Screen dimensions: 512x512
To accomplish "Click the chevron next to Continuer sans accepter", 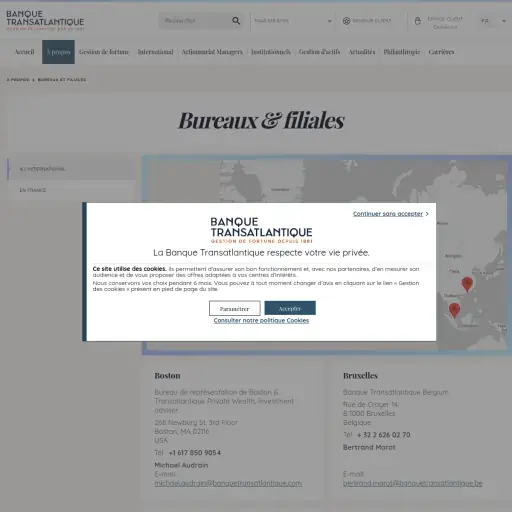I will click(427, 214).
